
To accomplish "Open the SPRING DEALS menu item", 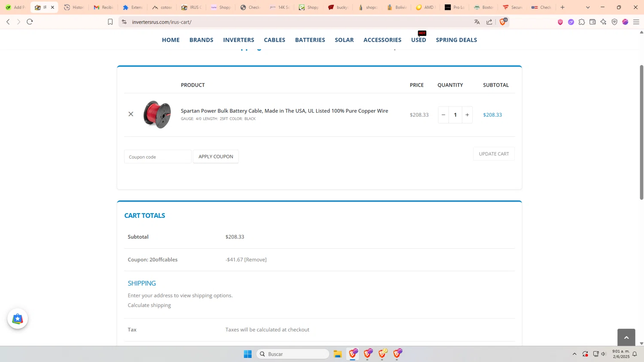I will (x=456, y=40).
